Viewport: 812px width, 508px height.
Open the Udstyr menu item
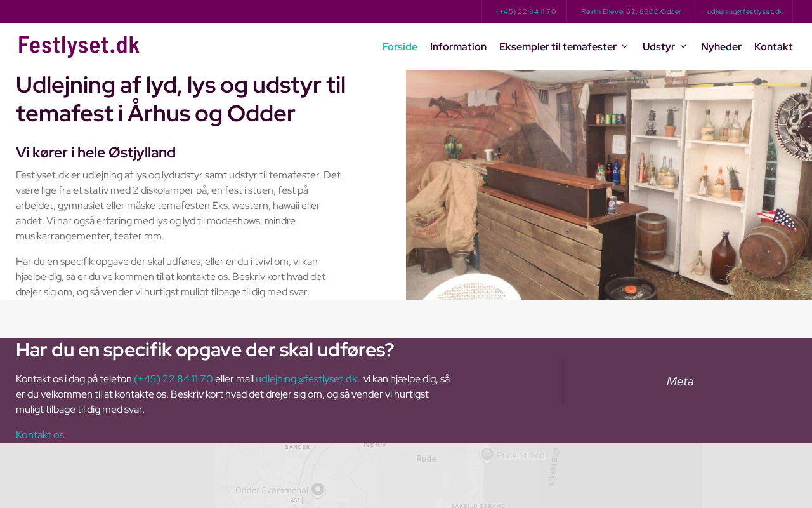[x=658, y=46]
